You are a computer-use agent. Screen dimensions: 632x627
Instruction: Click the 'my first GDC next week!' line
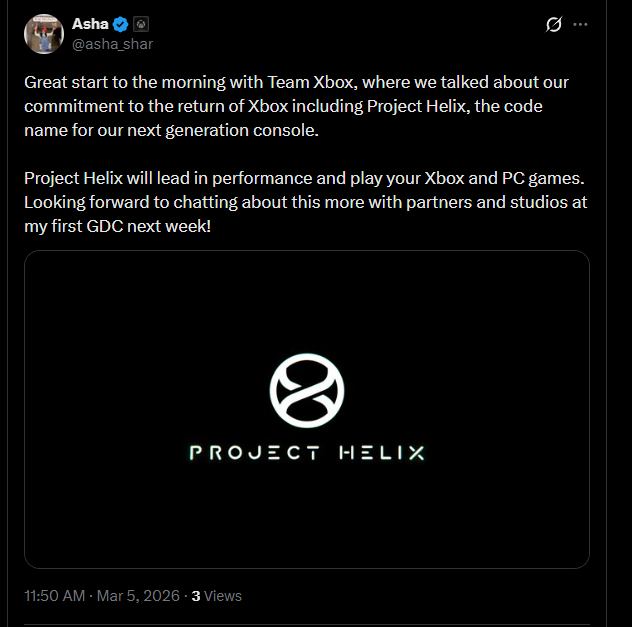[118, 224]
